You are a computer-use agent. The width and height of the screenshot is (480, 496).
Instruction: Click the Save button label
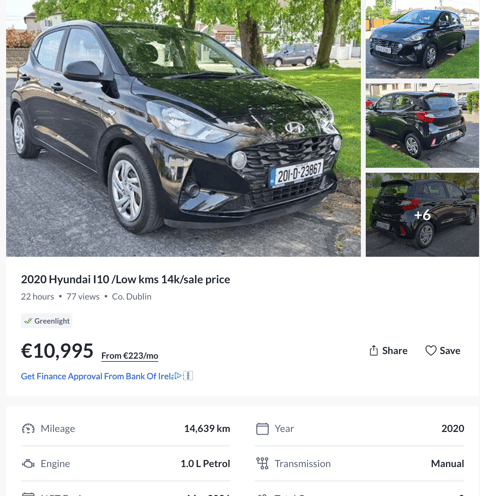coord(450,351)
